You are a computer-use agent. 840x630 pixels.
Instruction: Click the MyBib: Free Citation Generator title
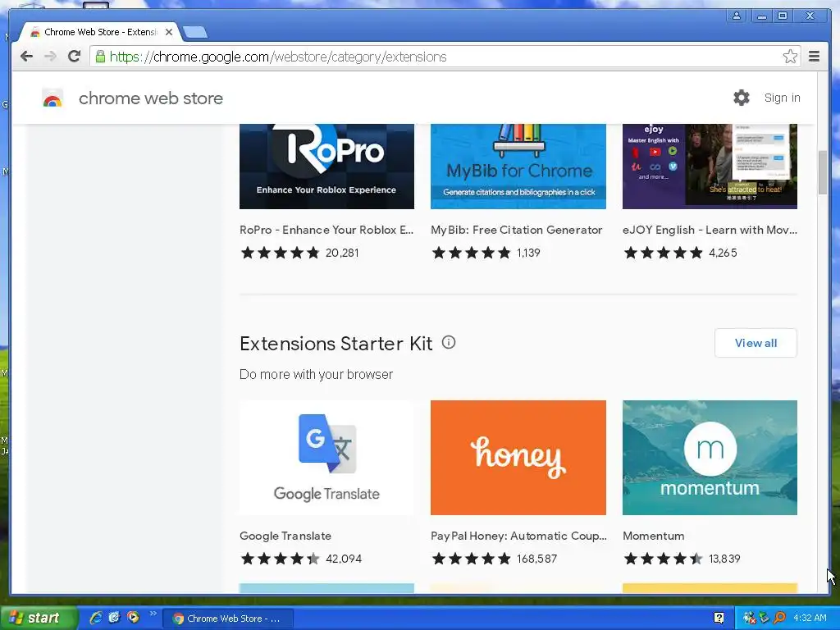tap(517, 230)
